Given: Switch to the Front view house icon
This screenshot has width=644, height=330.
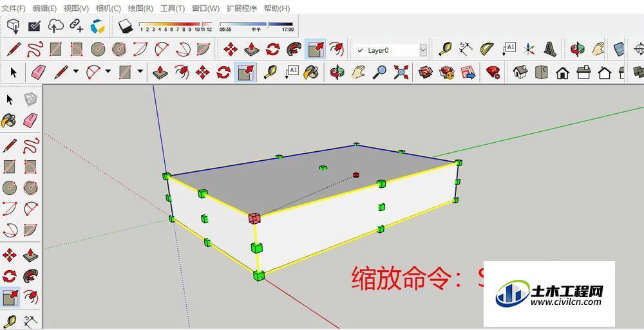Looking at the screenshot, I should coord(563,73).
